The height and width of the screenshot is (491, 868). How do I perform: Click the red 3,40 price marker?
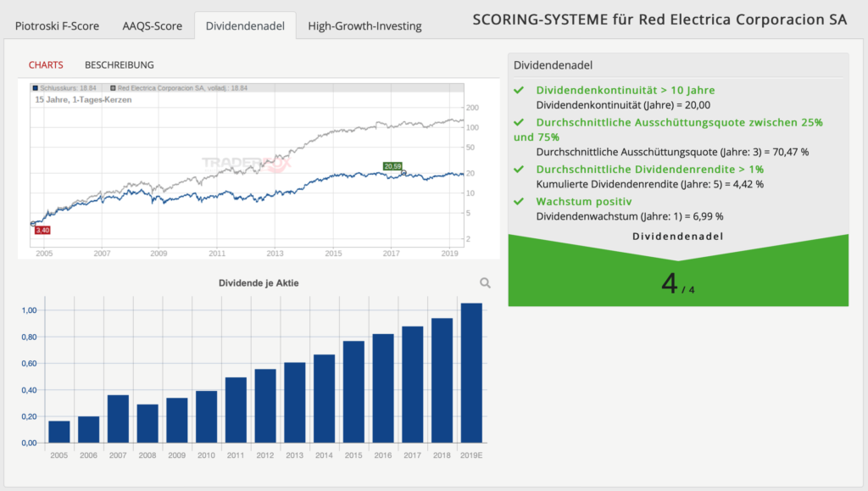point(42,231)
